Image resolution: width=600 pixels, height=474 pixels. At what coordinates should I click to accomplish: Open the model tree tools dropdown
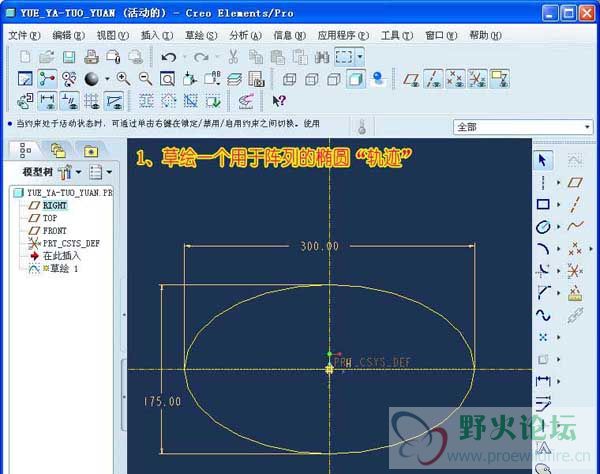coord(78,172)
